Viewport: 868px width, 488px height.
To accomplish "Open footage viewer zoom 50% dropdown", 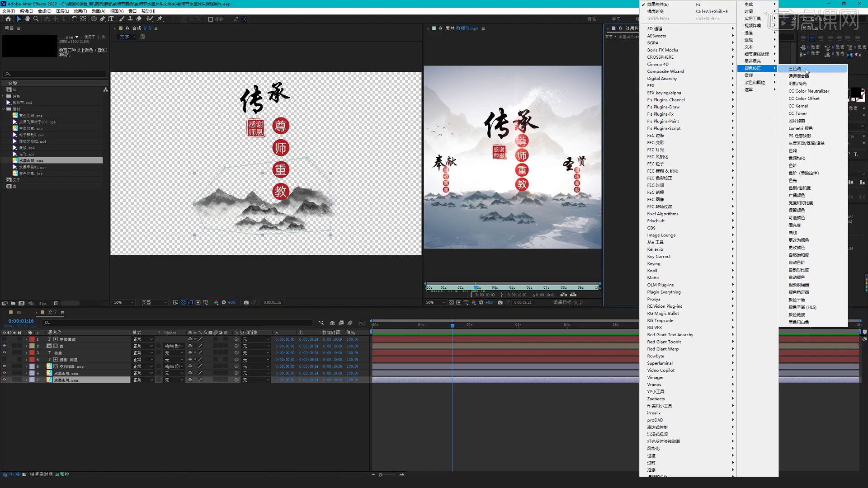I will pos(435,302).
